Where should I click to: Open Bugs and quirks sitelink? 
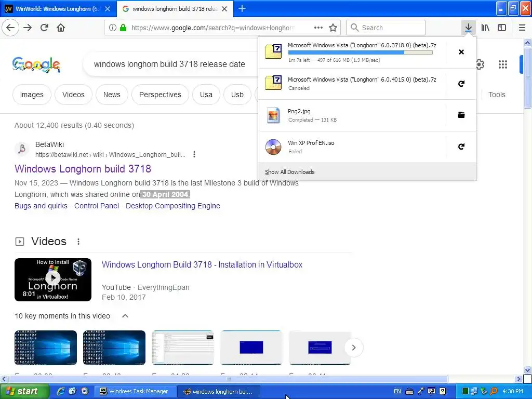pos(41,206)
